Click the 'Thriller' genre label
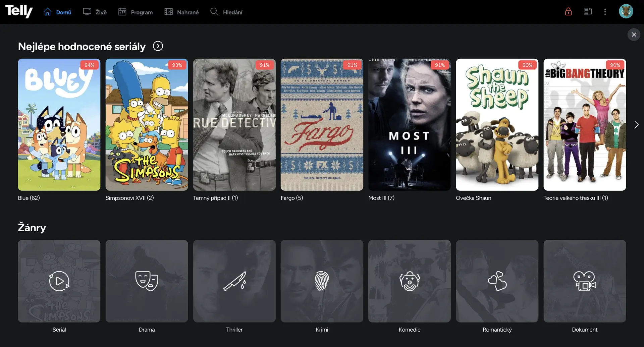The image size is (644, 347). [x=234, y=330]
